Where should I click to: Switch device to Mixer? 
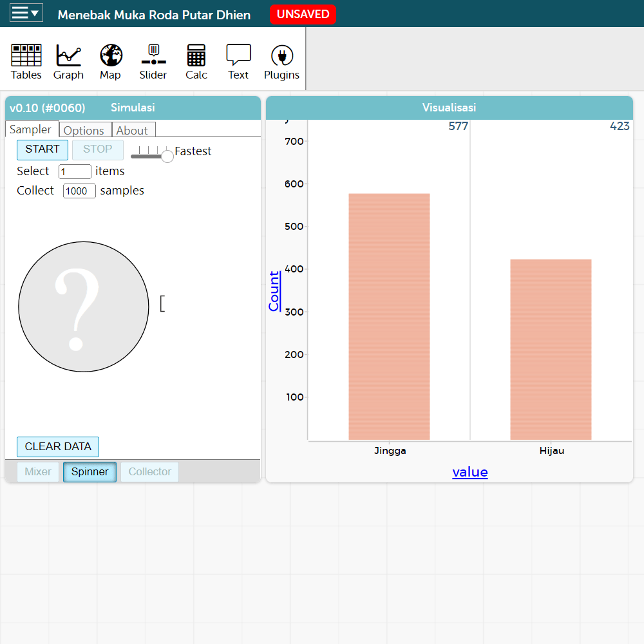click(x=38, y=472)
